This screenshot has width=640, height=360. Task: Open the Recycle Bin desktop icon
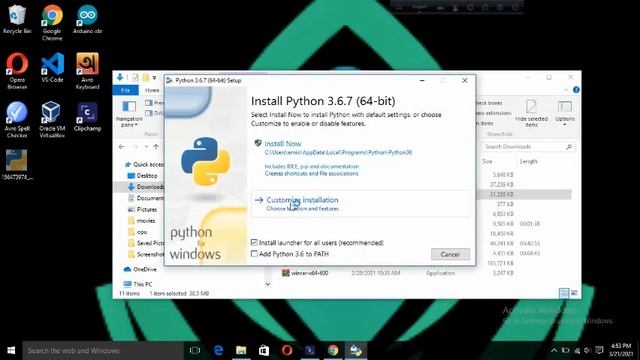[17, 19]
